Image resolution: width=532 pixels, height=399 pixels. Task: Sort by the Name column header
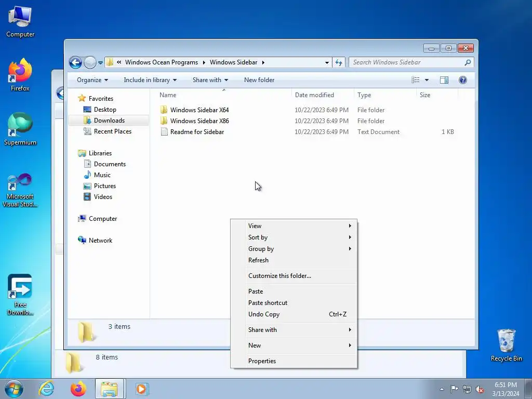tap(224, 95)
